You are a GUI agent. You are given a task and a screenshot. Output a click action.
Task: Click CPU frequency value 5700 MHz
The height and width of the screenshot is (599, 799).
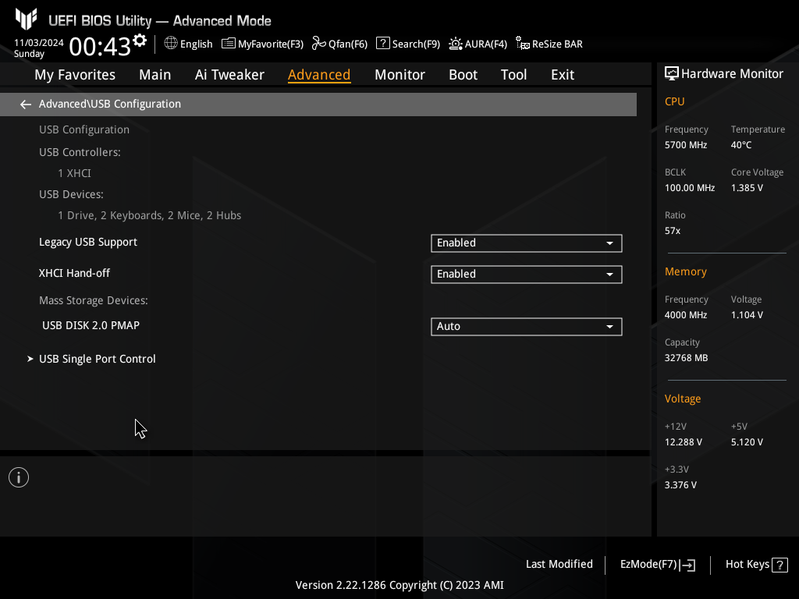click(685, 145)
